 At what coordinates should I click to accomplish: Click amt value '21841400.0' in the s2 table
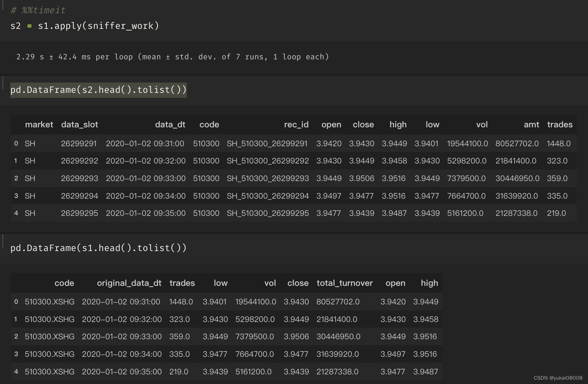pyautogui.click(x=516, y=161)
